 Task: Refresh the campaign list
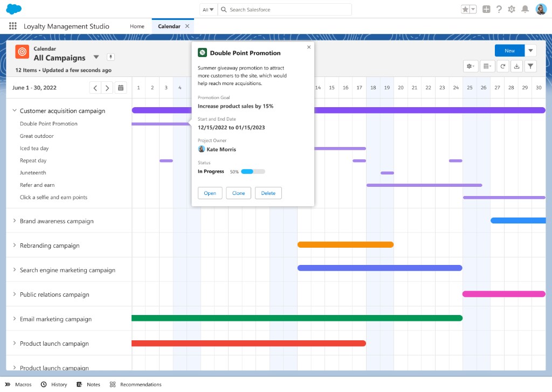tap(503, 66)
